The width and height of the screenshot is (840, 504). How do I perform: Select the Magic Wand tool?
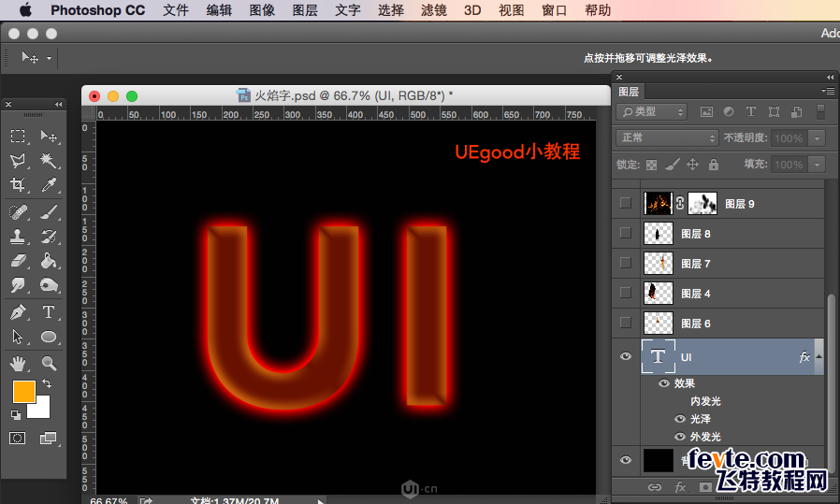pyautogui.click(x=49, y=160)
